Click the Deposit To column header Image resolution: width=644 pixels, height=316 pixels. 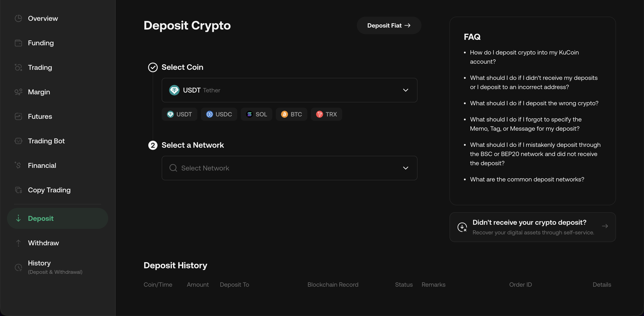coord(234,285)
